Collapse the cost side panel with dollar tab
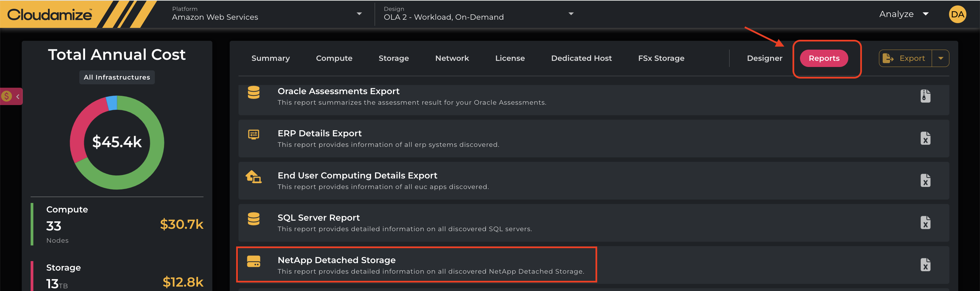The image size is (980, 291). coord(12,97)
